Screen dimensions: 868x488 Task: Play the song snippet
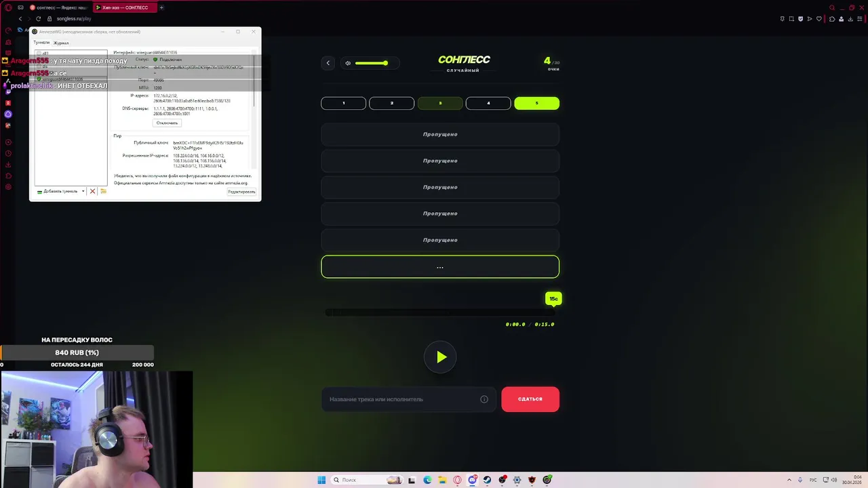[441, 357]
